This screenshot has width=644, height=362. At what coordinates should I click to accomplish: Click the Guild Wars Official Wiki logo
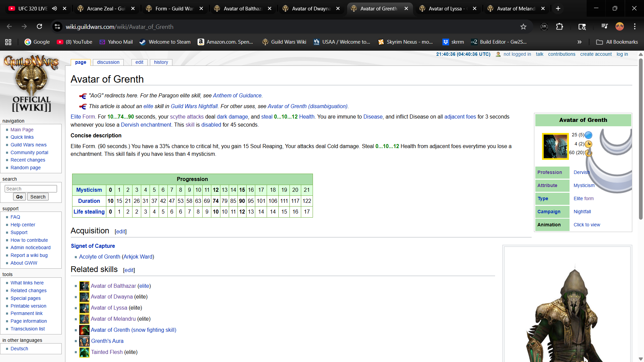click(32, 83)
